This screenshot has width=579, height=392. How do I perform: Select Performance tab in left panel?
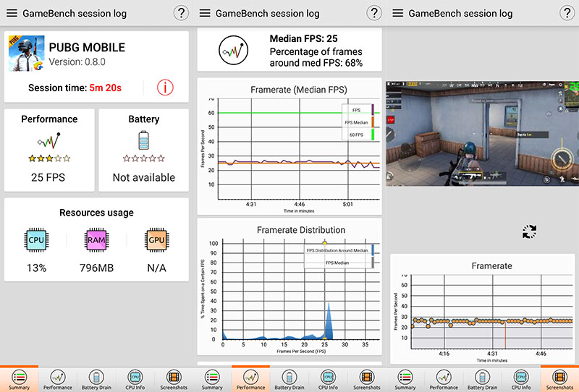click(58, 380)
